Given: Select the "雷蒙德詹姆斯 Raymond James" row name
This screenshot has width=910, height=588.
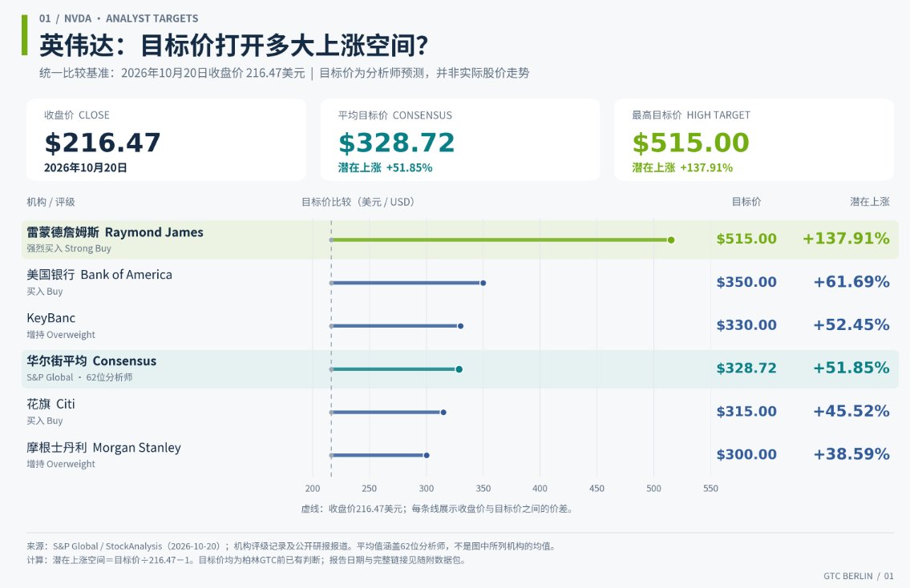Looking at the screenshot, I should [x=115, y=232].
